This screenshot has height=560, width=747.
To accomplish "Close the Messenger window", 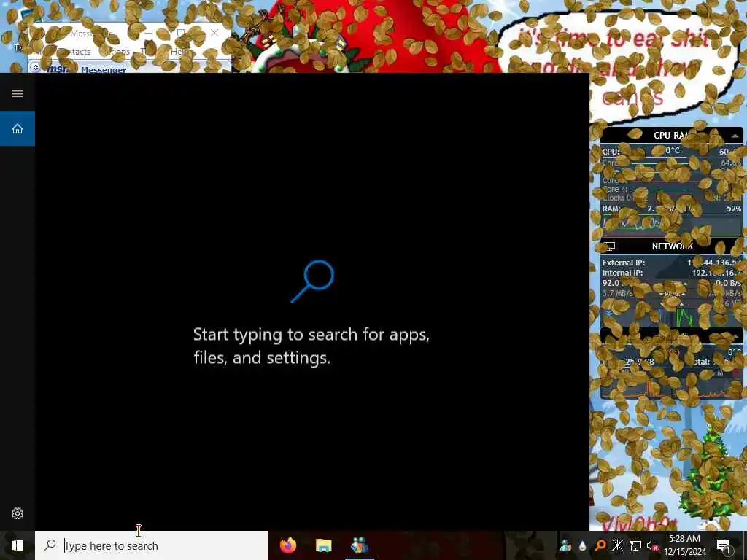I will click(x=214, y=33).
